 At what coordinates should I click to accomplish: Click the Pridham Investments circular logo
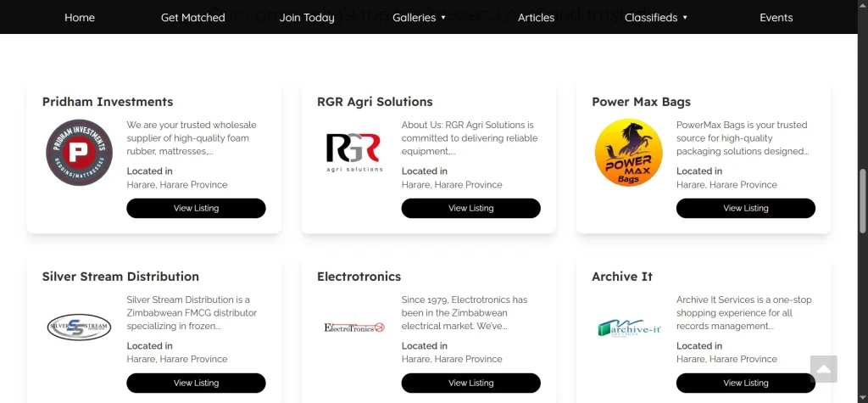79,153
